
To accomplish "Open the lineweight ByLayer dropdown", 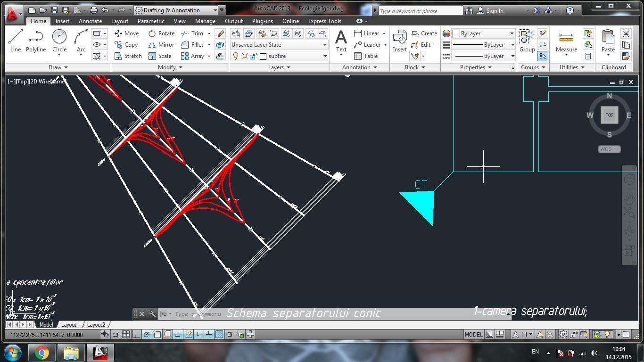I will click(483, 45).
